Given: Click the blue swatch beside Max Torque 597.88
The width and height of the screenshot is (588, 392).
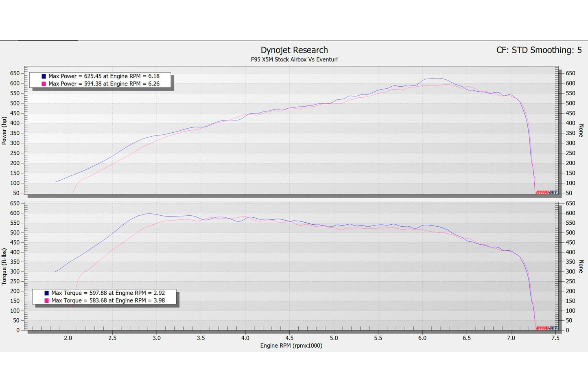Looking at the screenshot, I should [47, 293].
